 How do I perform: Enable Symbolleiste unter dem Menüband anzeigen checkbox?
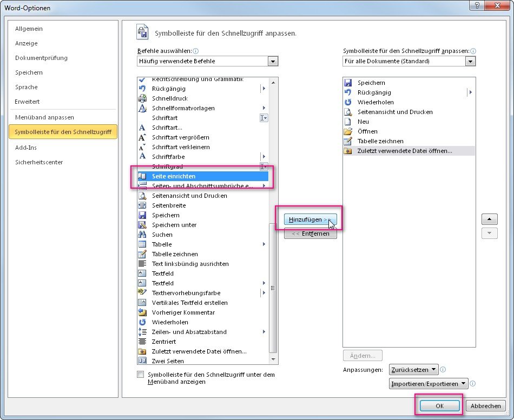(141, 375)
